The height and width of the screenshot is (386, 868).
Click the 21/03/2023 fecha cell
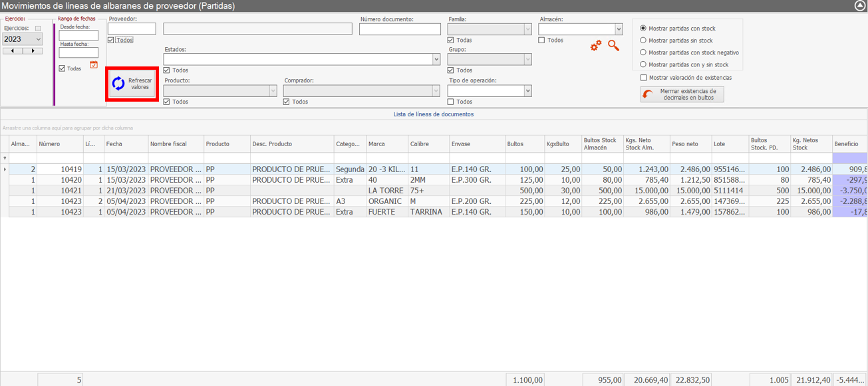(x=126, y=191)
